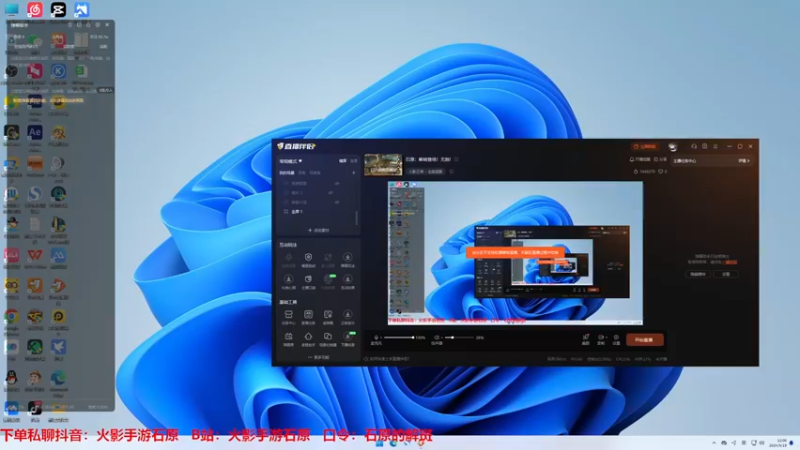800x450 pixels.
Task: Click the orange outlined button in title bar
Action: tap(645, 146)
